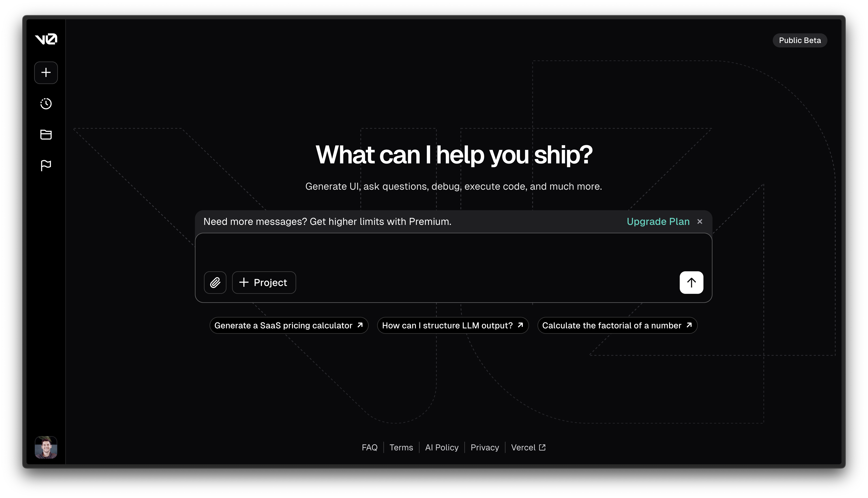This screenshot has height=498, width=868.
Task: Open the Vercel external link
Action: 528,447
